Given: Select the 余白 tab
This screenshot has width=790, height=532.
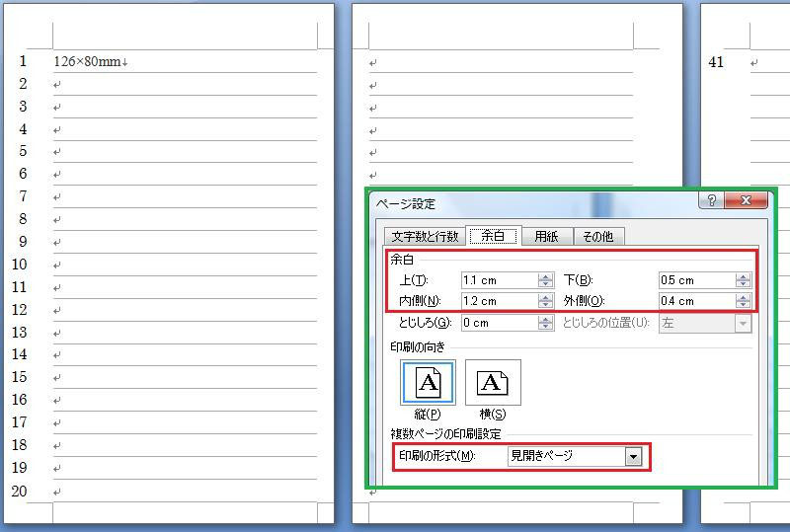Looking at the screenshot, I should tap(493, 236).
